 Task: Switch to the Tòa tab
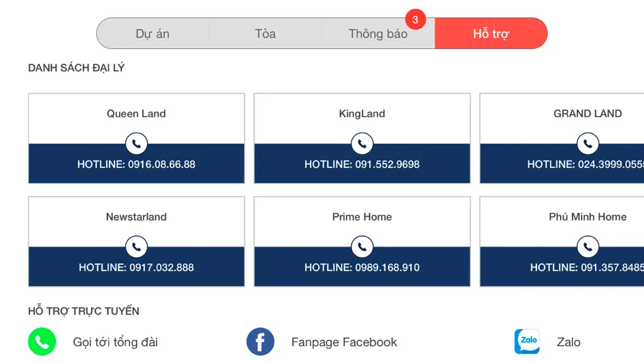(x=265, y=33)
